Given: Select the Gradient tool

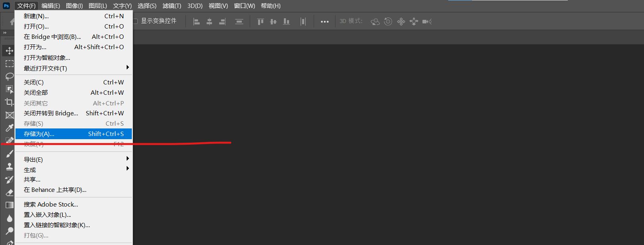Looking at the screenshot, I should 9,205.
